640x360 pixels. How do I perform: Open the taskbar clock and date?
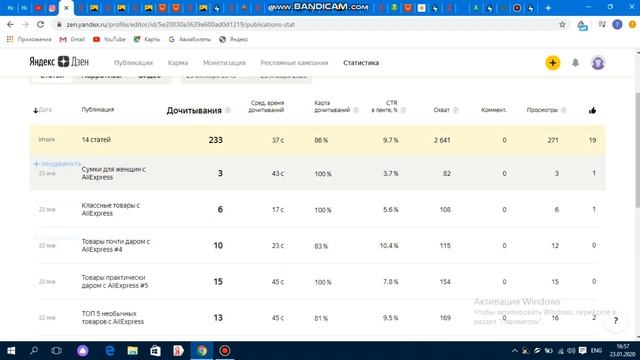tap(622, 351)
